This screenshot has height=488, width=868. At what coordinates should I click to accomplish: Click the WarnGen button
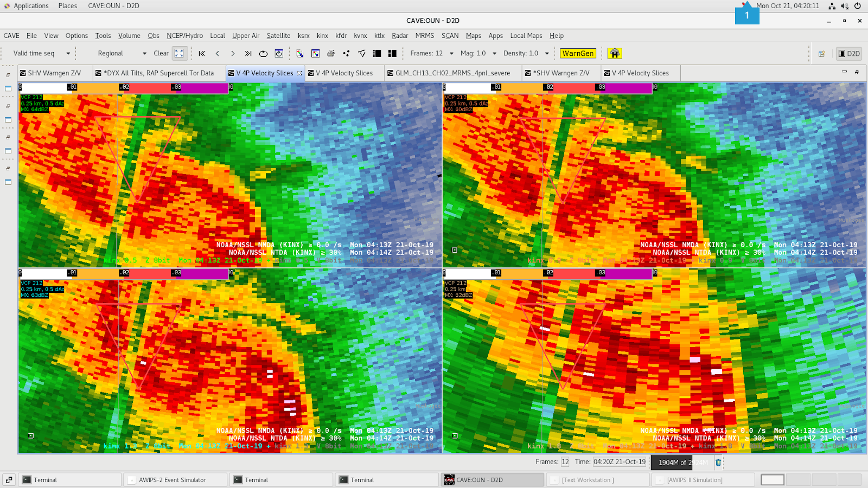point(578,53)
